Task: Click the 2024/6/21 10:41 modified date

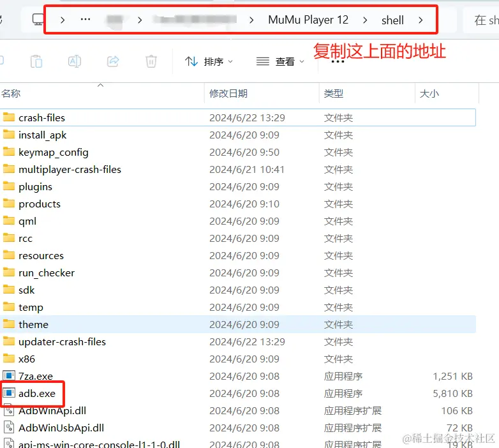Action: [247, 170]
